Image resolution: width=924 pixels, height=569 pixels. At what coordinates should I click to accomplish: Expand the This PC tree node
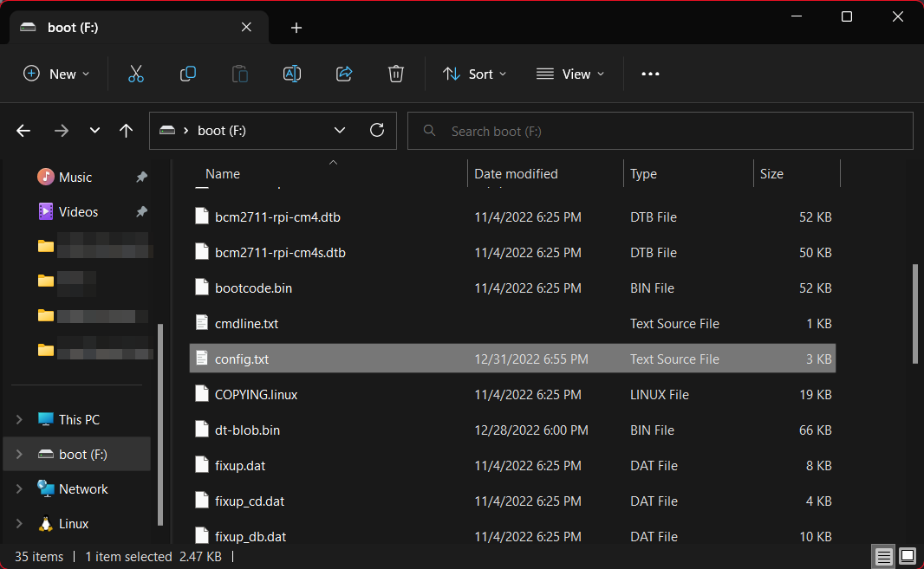(19, 420)
